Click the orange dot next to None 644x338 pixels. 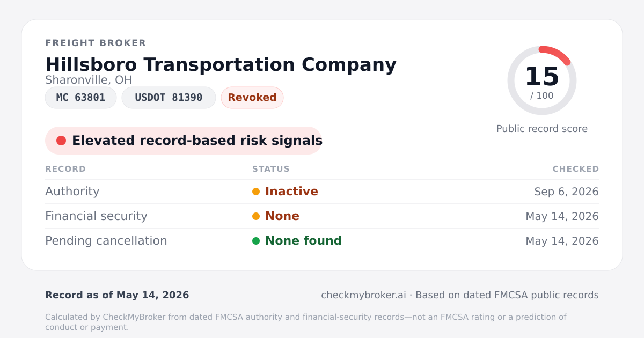point(256,216)
